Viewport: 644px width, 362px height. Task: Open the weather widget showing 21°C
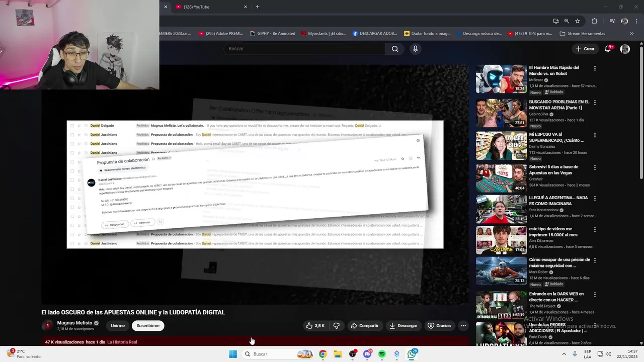[24, 354]
